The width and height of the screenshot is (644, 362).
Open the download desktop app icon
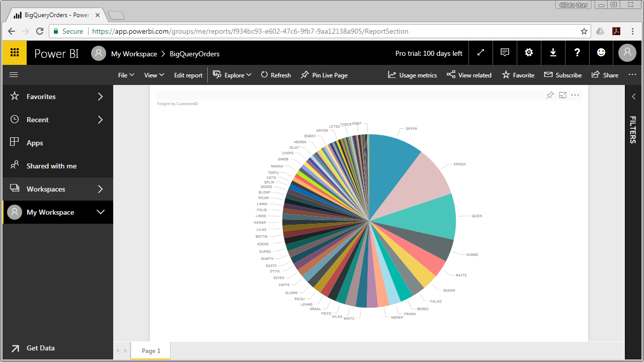[553, 53]
